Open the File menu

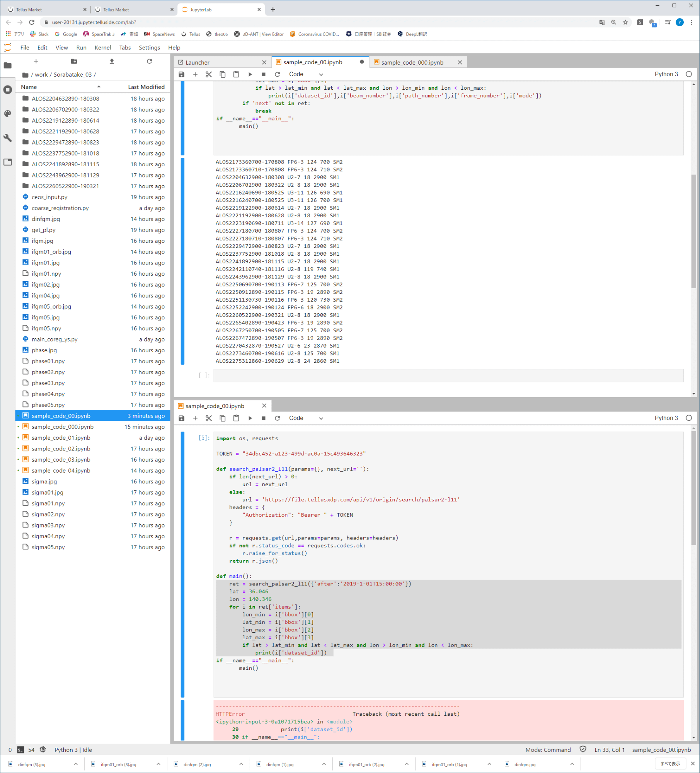pyautogui.click(x=25, y=48)
